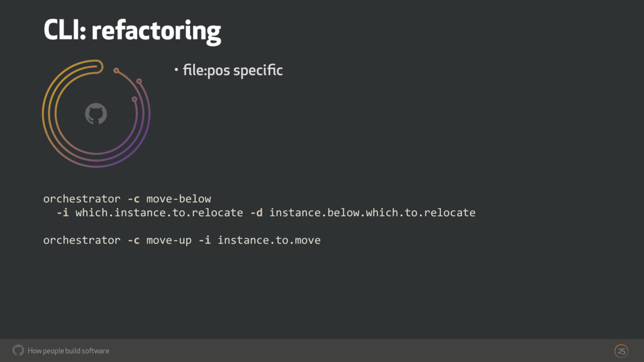
Task: Click the lowest endpoint dot of the spiral
Action: pyautogui.click(x=134, y=99)
